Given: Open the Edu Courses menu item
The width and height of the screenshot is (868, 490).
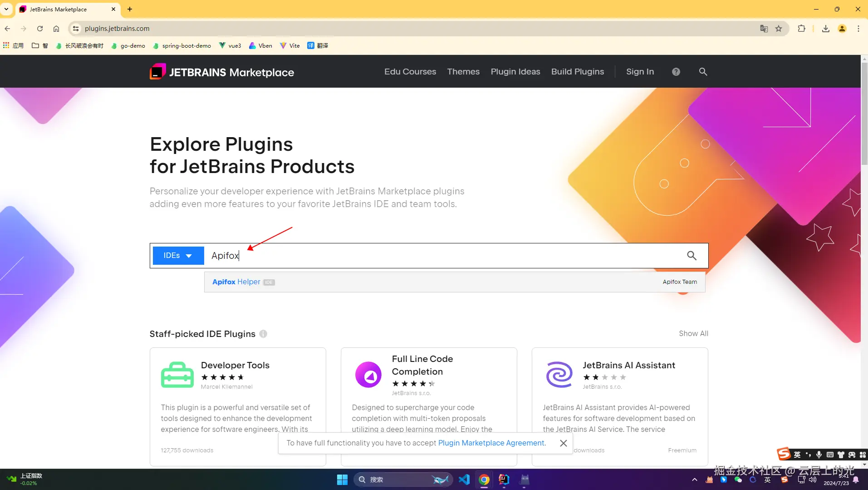Looking at the screenshot, I should (410, 72).
